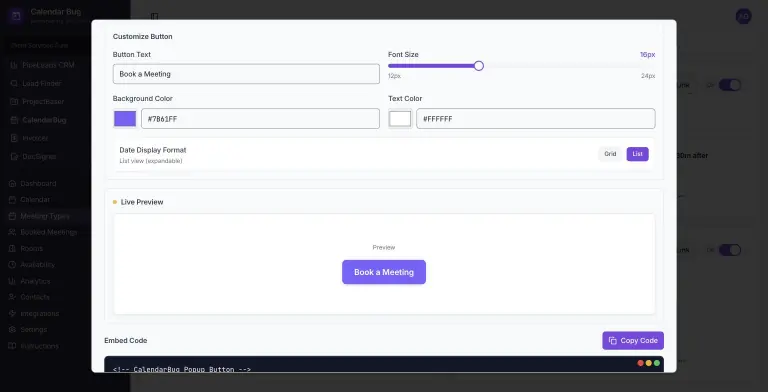Click the List view (expandable) caption

point(151,161)
